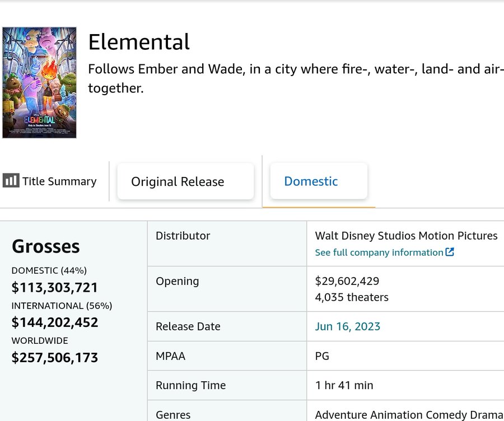Click the INTERNATIONAL (56%) label

pos(62,306)
